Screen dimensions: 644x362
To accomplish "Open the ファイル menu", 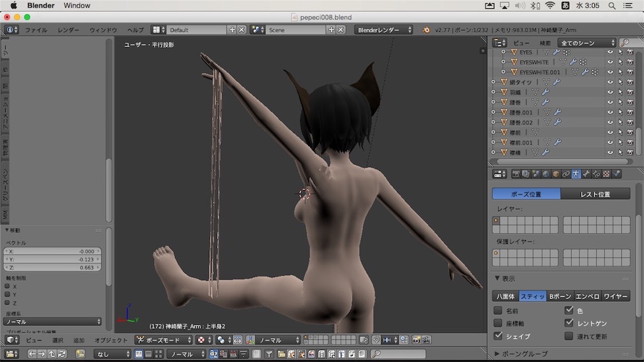I will tap(36, 30).
